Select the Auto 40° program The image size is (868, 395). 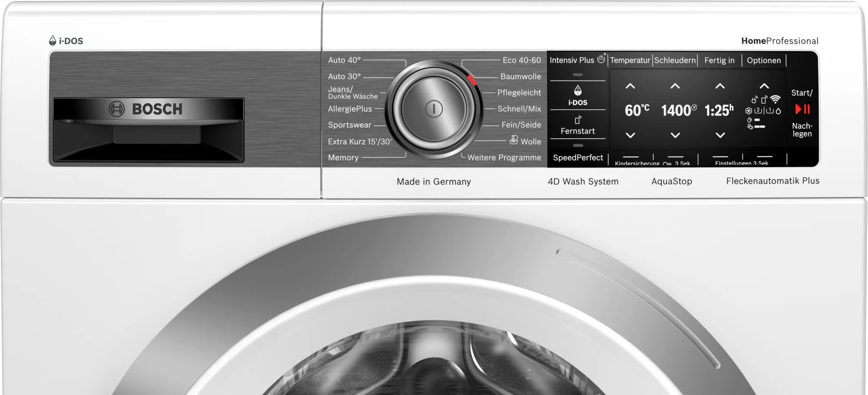[344, 60]
